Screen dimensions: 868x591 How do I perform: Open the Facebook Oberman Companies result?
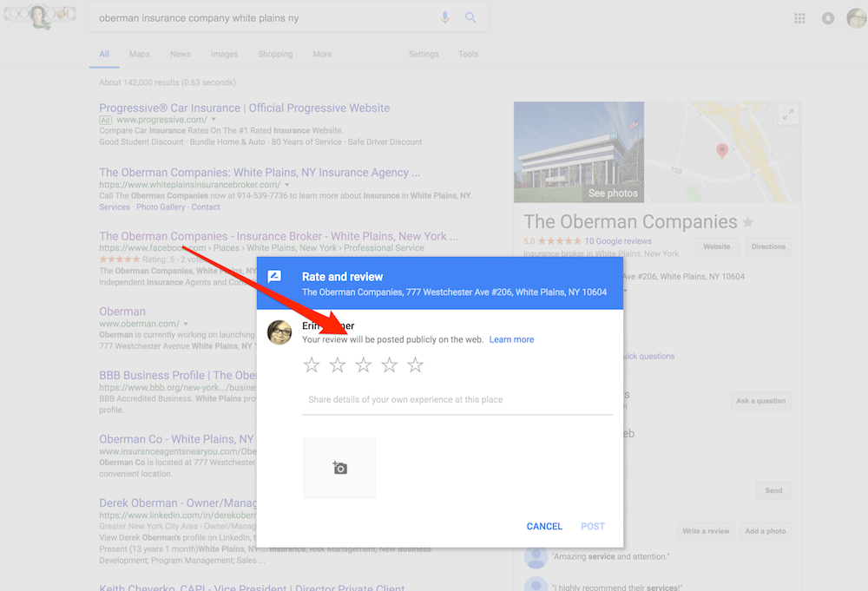[x=279, y=236]
